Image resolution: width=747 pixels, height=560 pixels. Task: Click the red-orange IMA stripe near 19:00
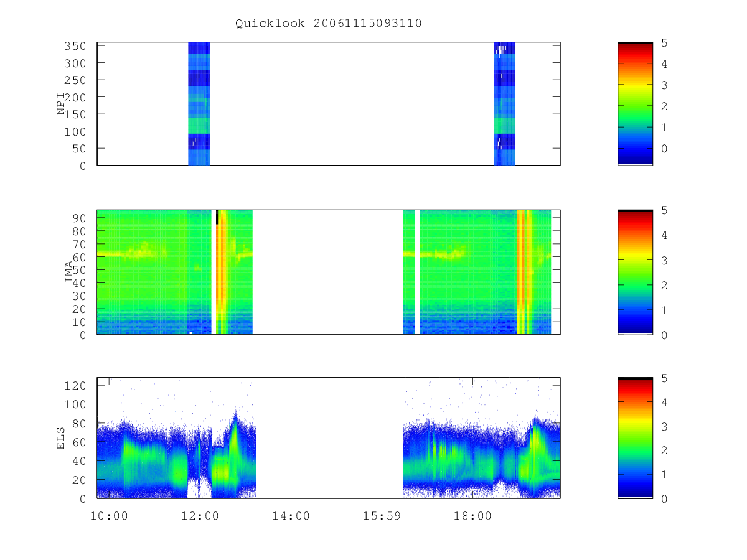(524, 272)
